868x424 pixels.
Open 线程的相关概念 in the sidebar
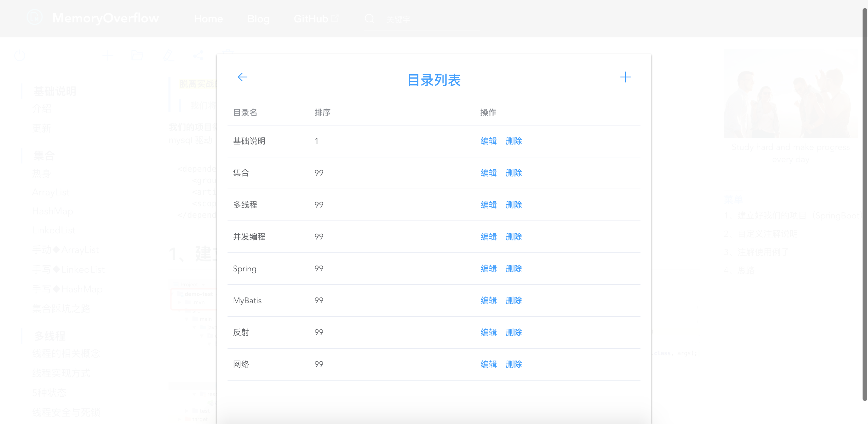[66, 353]
